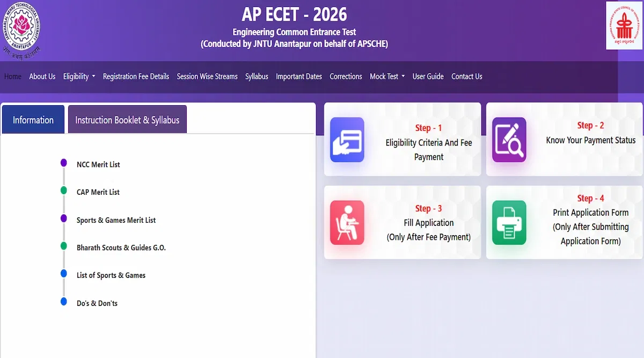Click the Know Your Payment Status card
Screen dimensions: 644x358
point(563,140)
